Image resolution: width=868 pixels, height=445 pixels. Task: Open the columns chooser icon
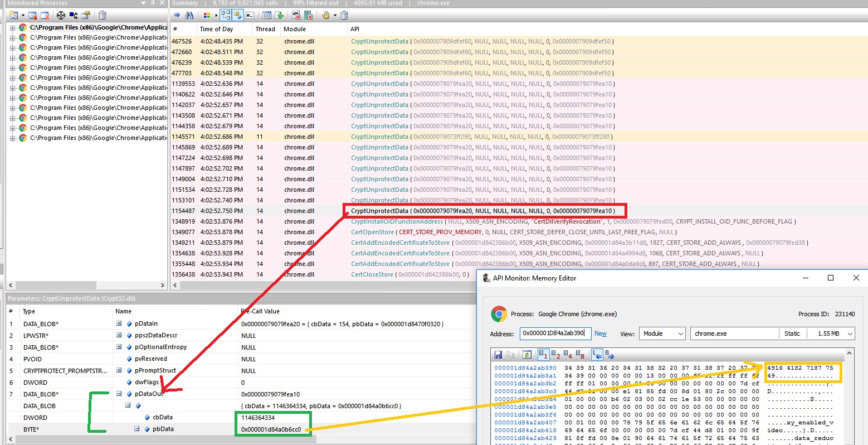point(267,15)
